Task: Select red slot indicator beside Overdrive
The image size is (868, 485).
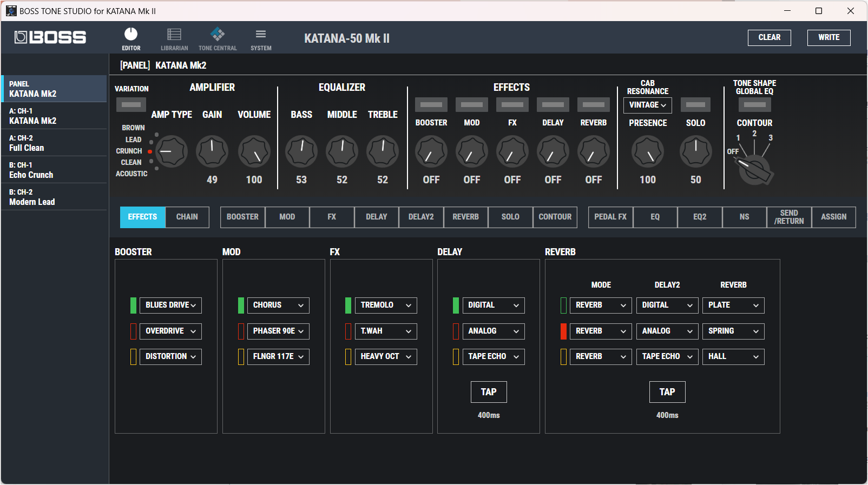Action: (x=133, y=331)
